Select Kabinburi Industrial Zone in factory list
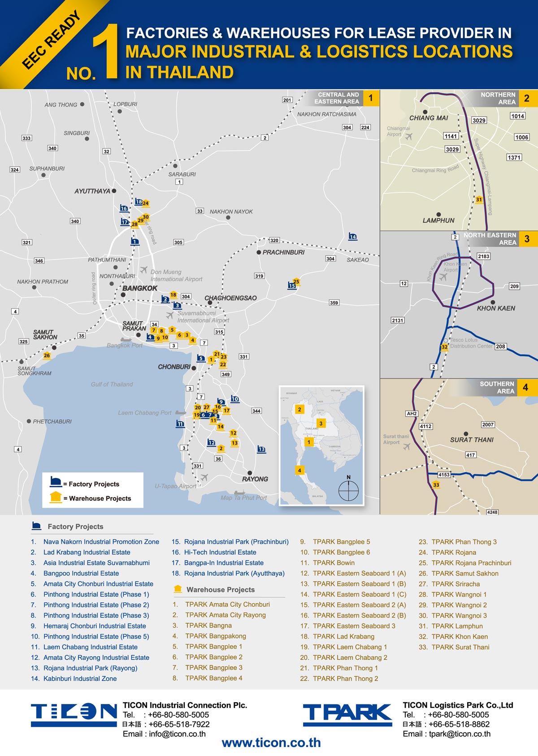 (x=80, y=678)
